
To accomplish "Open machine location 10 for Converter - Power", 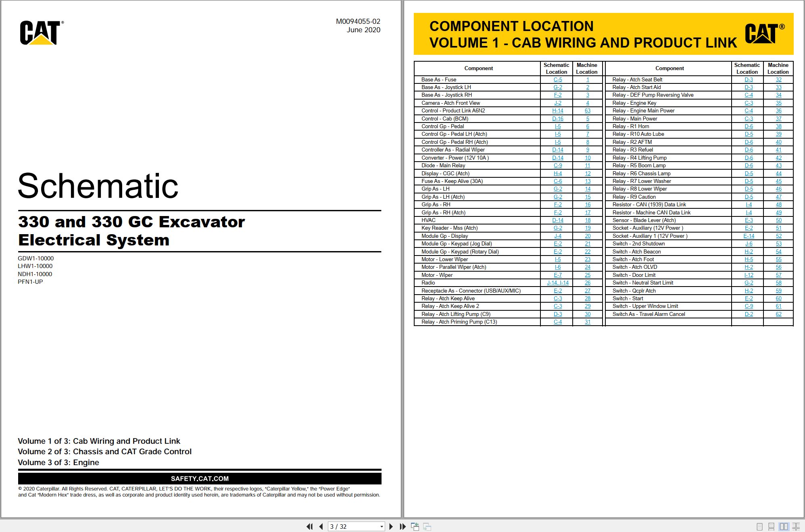I will 587,158.
